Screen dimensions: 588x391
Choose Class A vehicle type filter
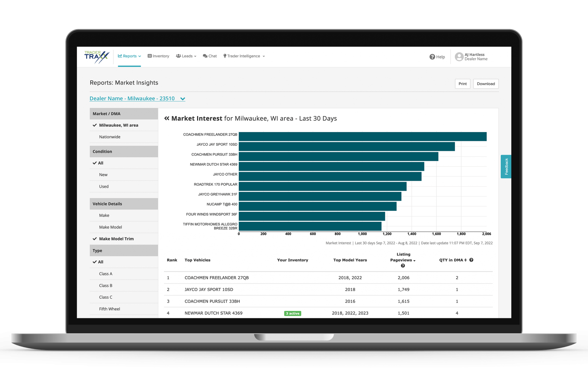106,274
